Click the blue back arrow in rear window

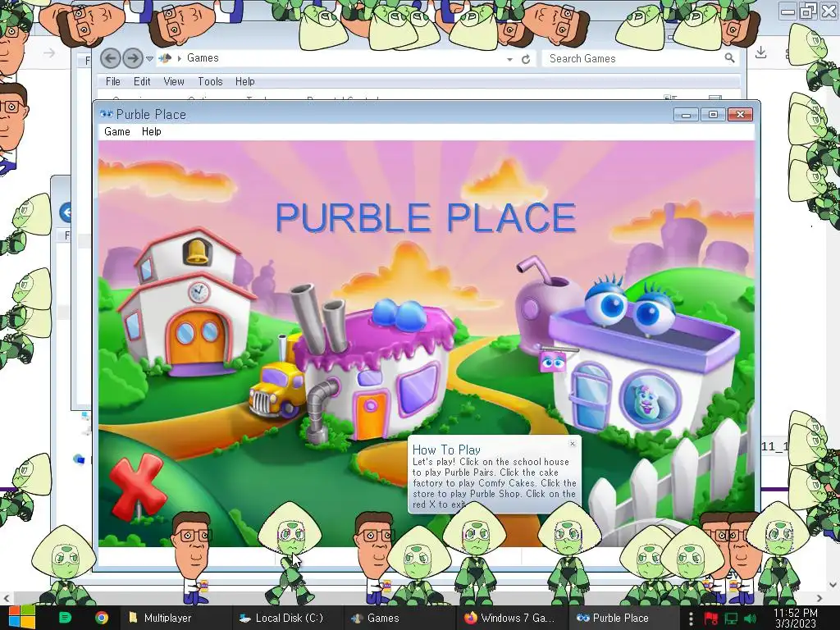coord(65,212)
